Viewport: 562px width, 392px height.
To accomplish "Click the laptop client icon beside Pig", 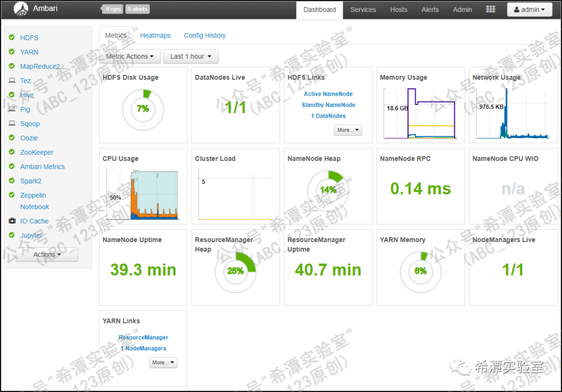I will pyautogui.click(x=12, y=109).
